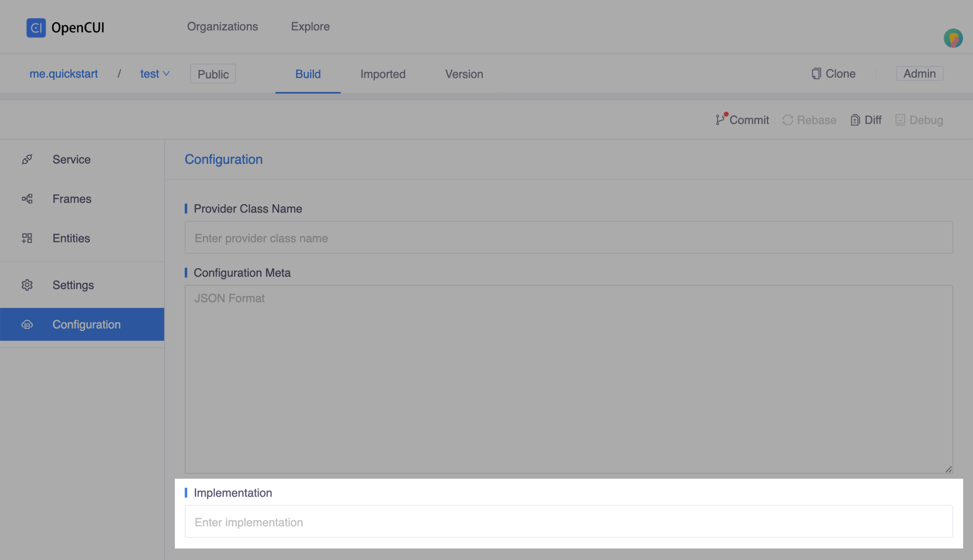Select the Frames hierarchy icon
This screenshot has width=973, height=560.
pyautogui.click(x=27, y=199)
